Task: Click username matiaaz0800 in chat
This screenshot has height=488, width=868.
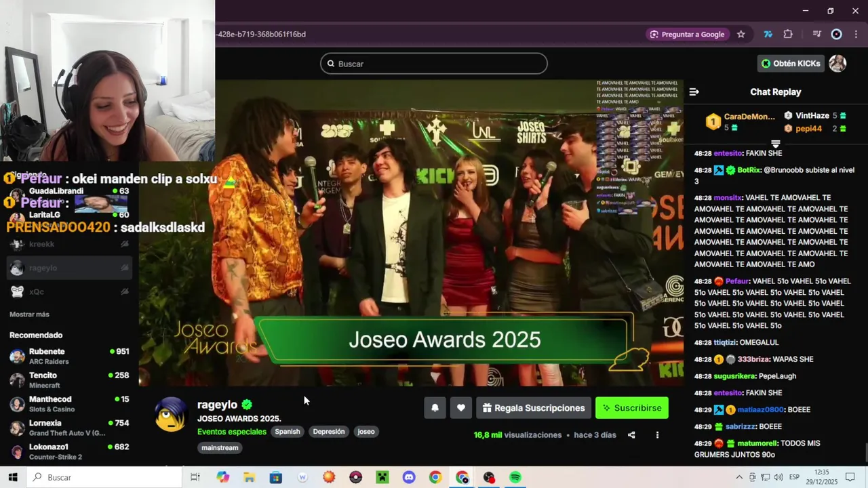Action: coord(760,410)
